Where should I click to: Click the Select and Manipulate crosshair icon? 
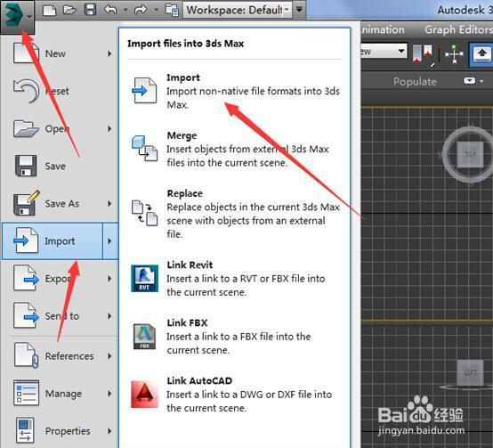point(454,53)
